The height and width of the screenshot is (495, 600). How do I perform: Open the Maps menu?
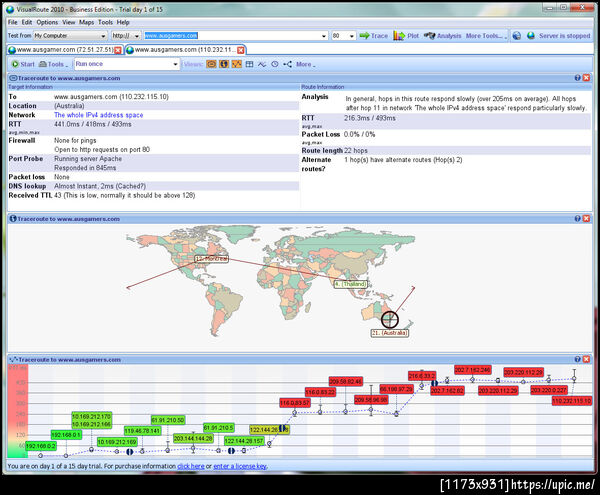pos(86,22)
